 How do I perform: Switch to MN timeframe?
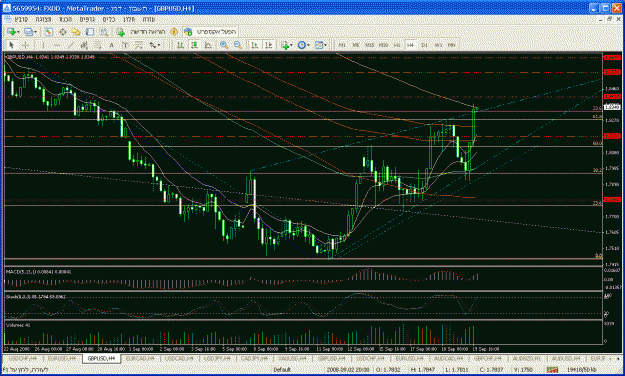[452, 45]
